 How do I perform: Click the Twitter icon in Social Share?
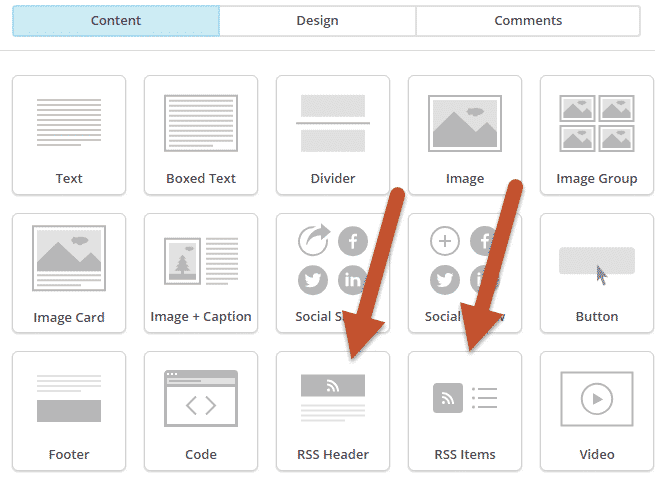point(313,280)
